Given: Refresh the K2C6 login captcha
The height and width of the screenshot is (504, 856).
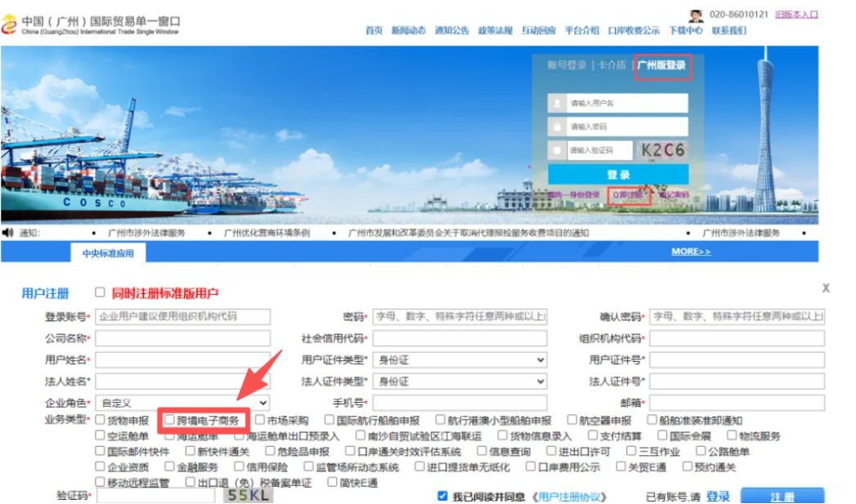Looking at the screenshot, I should (x=662, y=150).
